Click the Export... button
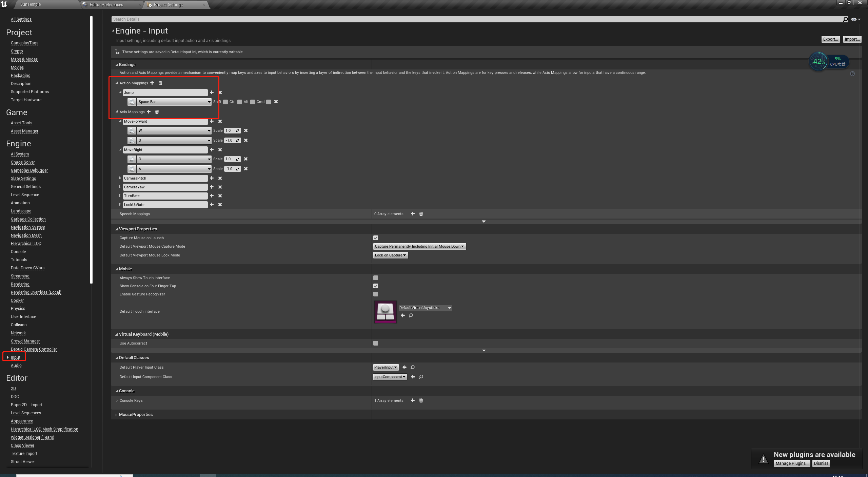Viewport: 868px width, 477px height. [x=830, y=39]
